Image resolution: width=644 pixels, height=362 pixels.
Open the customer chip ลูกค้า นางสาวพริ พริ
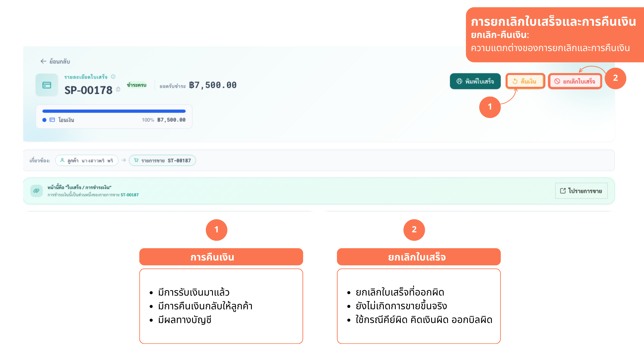click(87, 160)
